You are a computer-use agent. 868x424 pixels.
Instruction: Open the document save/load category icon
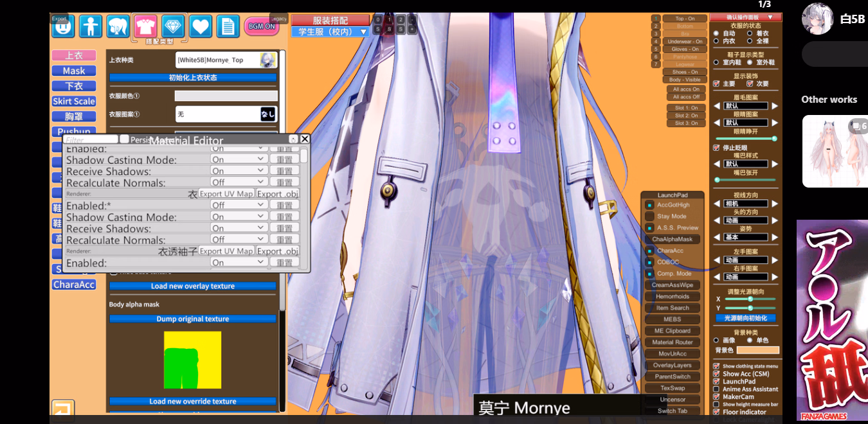pyautogui.click(x=228, y=26)
